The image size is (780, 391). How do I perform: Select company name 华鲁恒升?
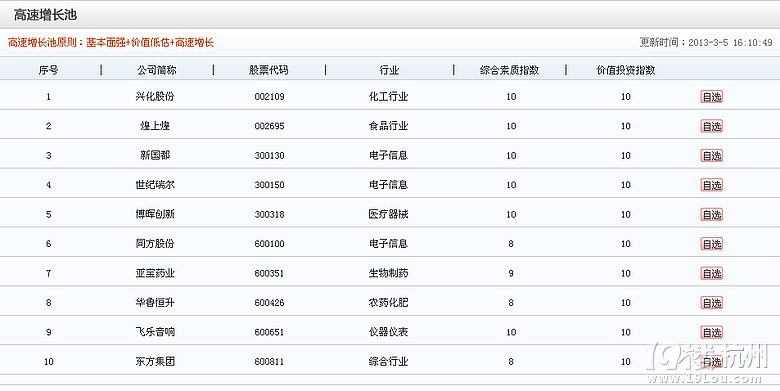coord(155,302)
